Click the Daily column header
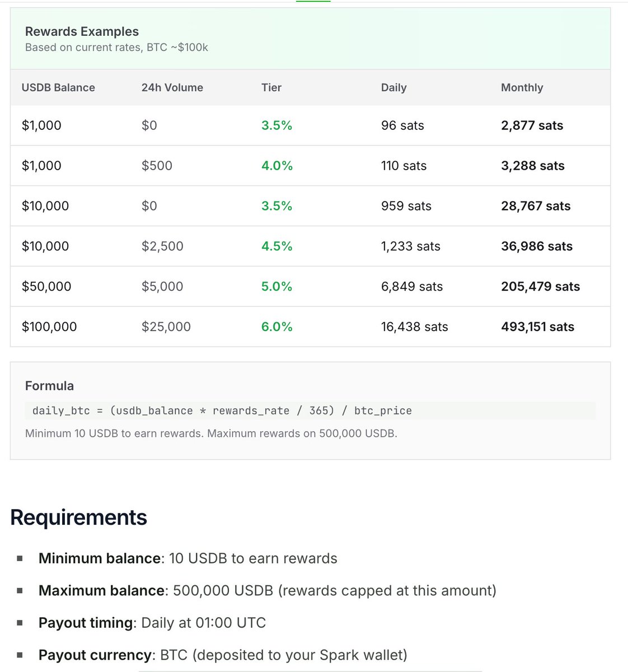The width and height of the screenshot is (628, 672). coord(393,87)
